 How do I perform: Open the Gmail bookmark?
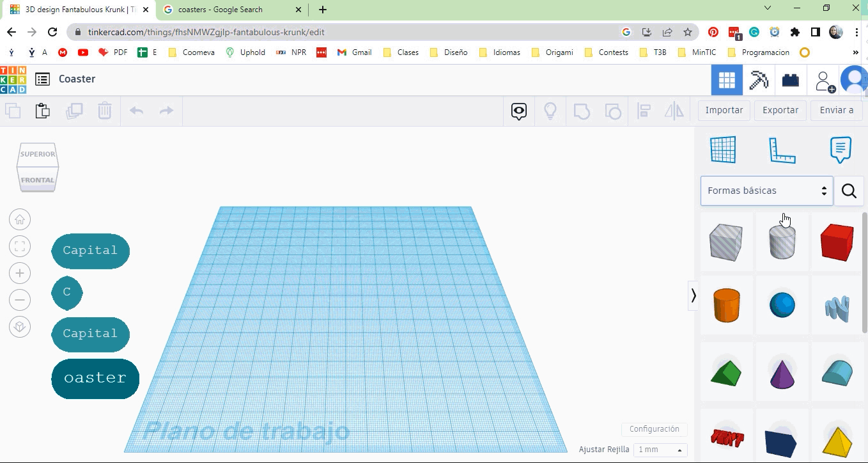353,52
